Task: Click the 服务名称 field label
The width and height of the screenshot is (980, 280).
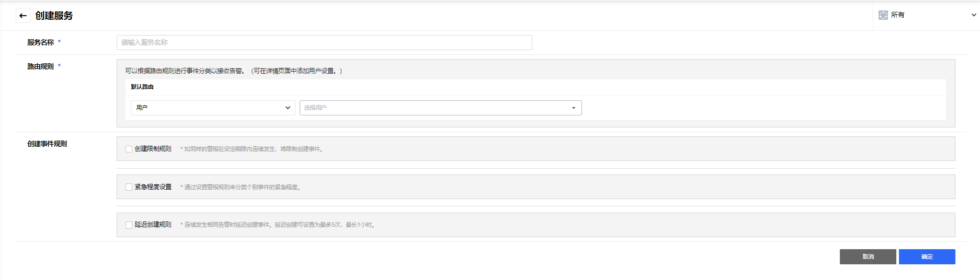Action: 41,43
